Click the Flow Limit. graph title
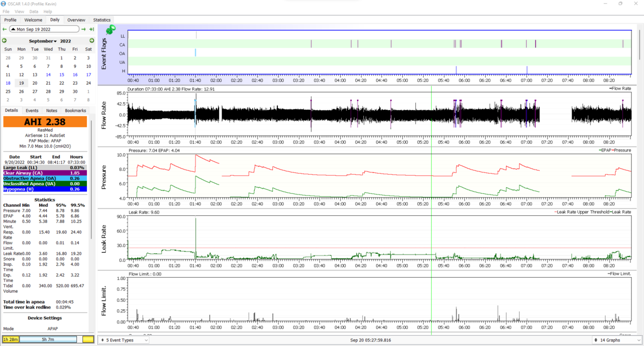 coord(103,300)
